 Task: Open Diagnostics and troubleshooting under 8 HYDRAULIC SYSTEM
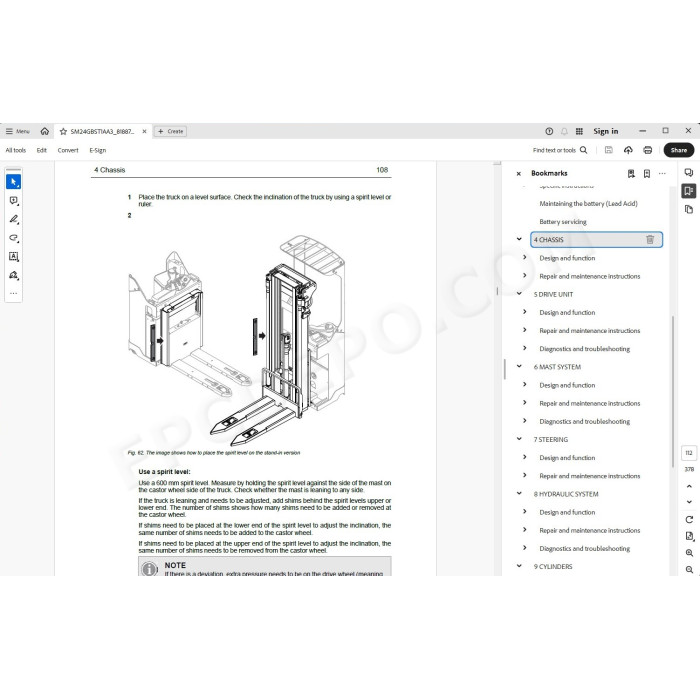tap(584, 549)
